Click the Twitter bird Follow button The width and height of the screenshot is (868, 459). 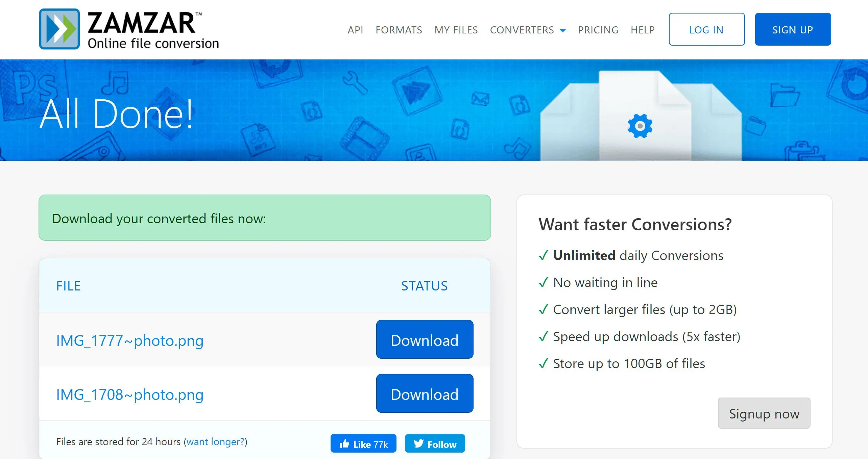(435, 444)
